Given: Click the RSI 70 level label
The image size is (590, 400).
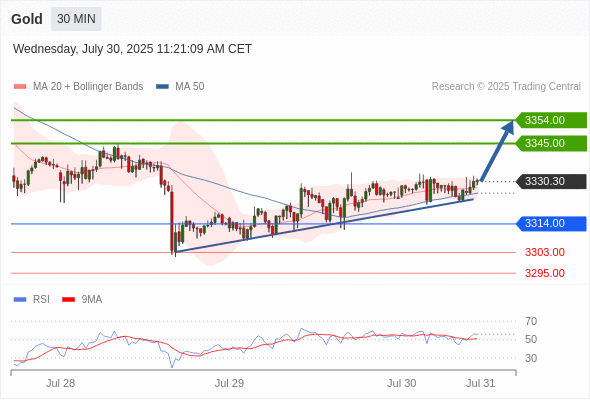Looking at the screenshot, I should (x=531, y=321).
